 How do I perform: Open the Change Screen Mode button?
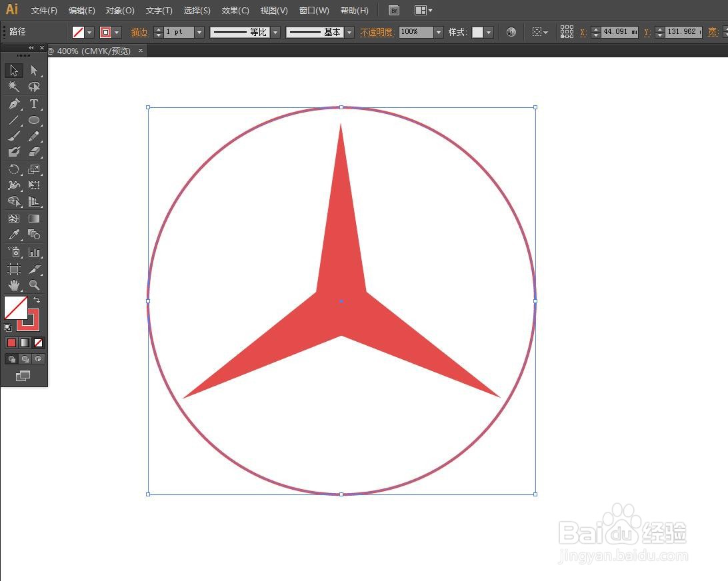(x=23, y=375)
